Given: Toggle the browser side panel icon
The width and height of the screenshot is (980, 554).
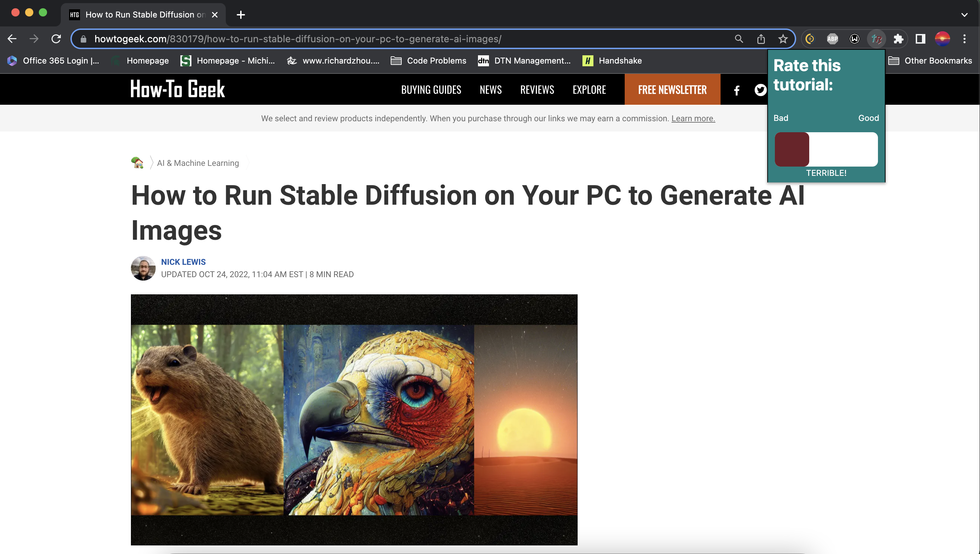Looking at the screenshot, I should [920, 39].
